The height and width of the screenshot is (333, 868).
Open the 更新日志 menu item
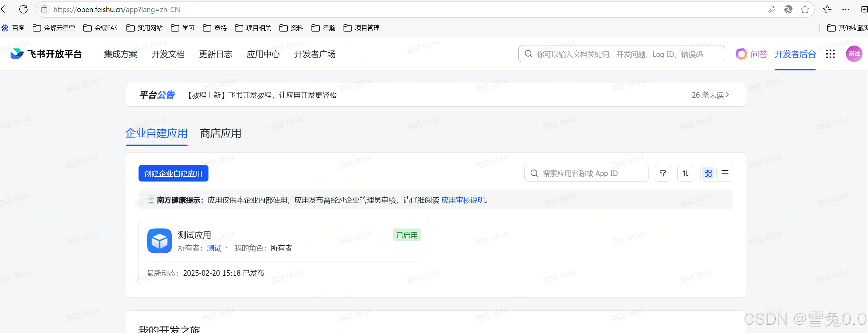[216, 54]
